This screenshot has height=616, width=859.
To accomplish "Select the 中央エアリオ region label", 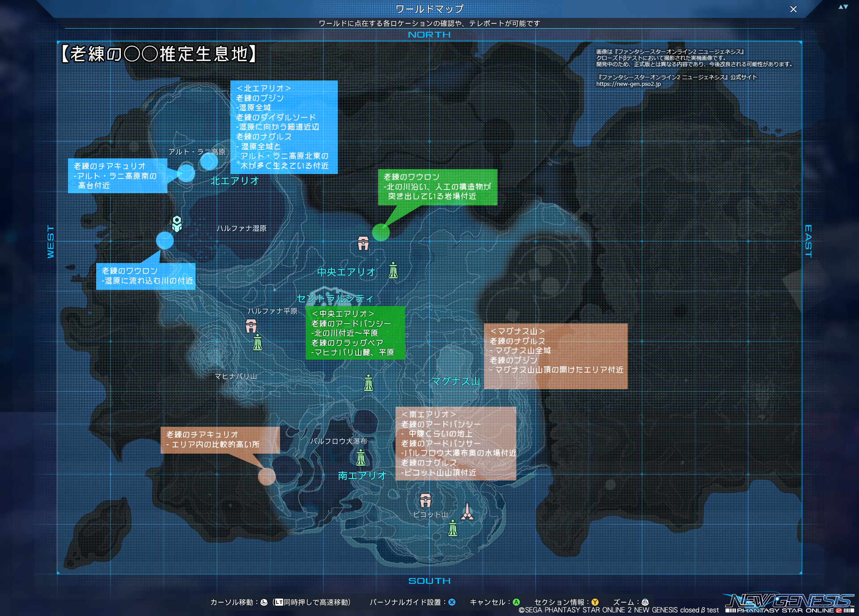I will [x=346, y=272].
